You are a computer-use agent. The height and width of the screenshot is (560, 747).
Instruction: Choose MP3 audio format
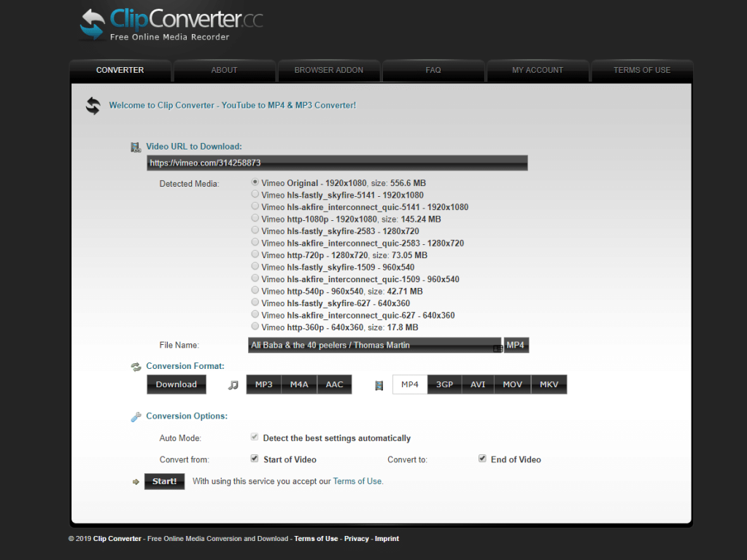click(264, 385)
